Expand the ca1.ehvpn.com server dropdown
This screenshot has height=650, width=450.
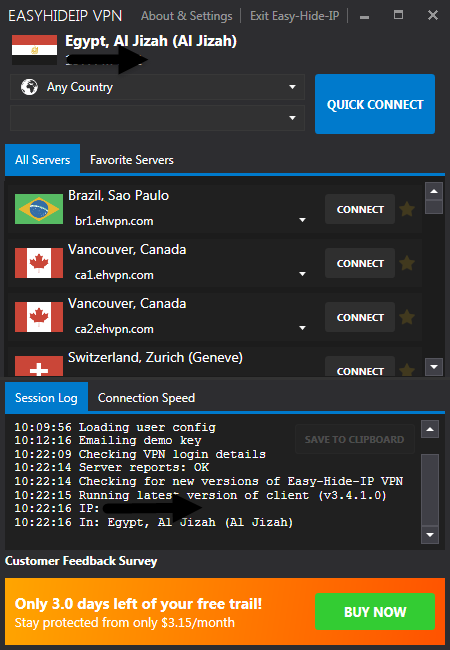click(x=302, y=274)
